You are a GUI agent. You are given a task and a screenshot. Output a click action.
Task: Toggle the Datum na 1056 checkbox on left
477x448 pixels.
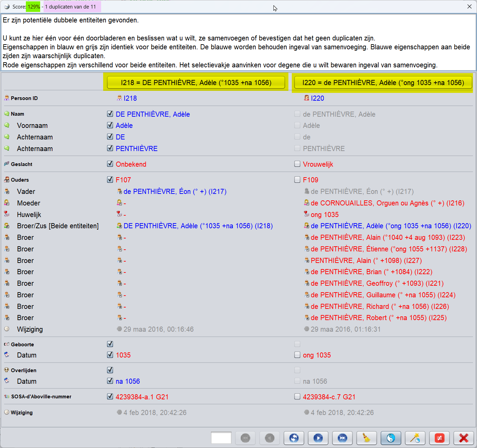point(110,381)
